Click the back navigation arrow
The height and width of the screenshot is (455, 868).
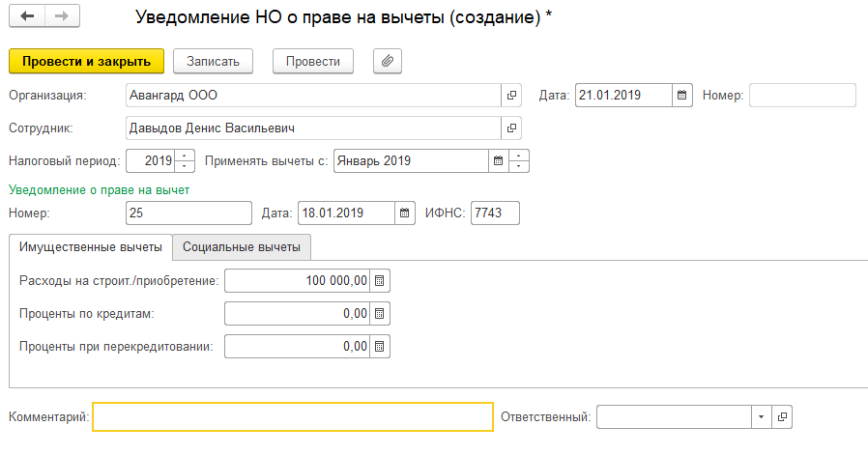click(x=26, y=17)
